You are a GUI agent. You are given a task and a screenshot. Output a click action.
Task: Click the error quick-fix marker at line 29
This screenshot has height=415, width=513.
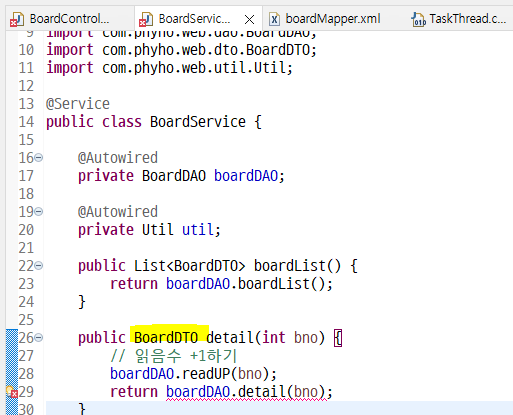(x=12, y=392)
